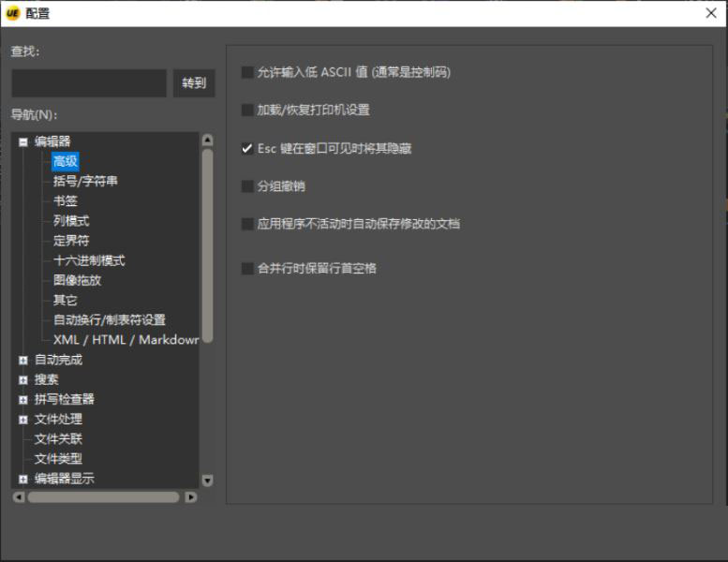Expand the 拼写检查器 tree node

click(x=23, y=400)
